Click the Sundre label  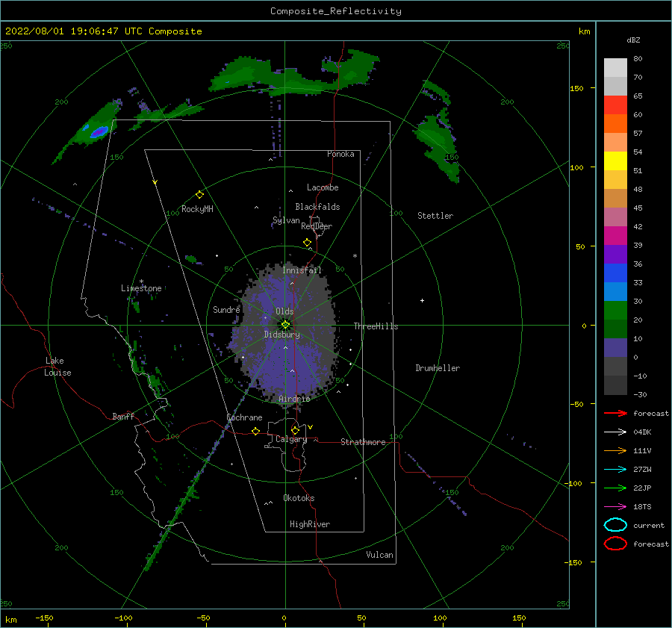click(226, 309)
